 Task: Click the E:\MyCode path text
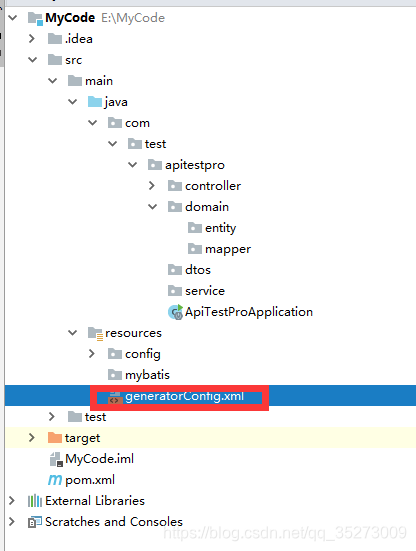[x=133, y=18]
